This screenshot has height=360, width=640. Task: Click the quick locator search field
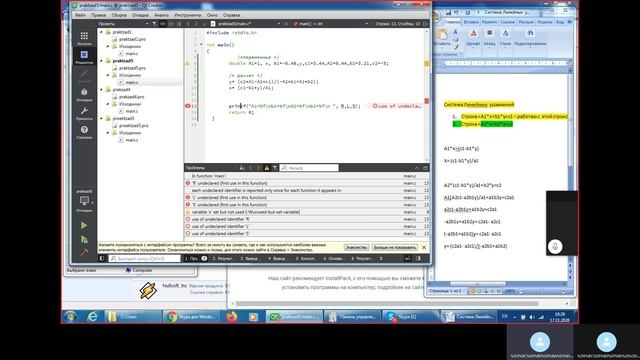(144, 258)
